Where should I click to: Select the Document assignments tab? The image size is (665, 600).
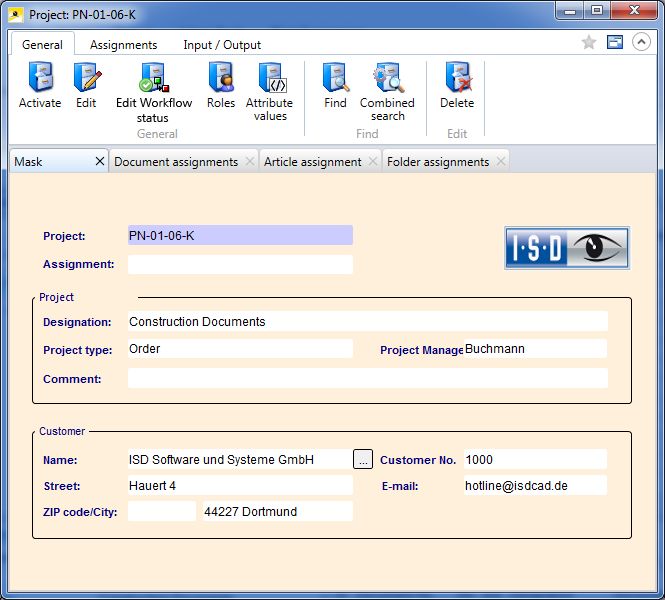(x=176, y=162)
